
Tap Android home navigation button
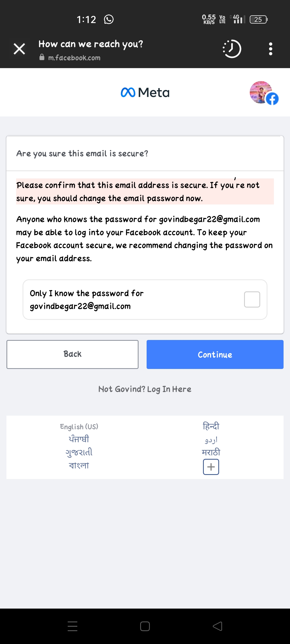[145, 626]
